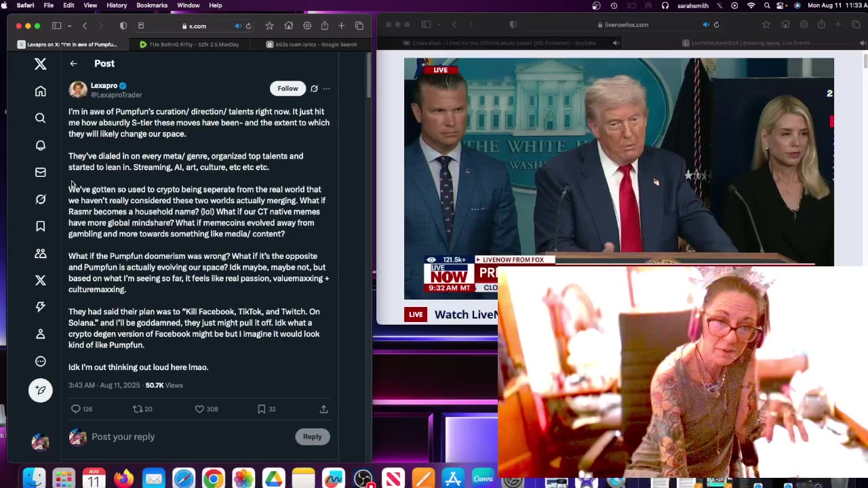
Task: Open Verified Orgs lightning icon in sidebar
Action: [x=41, y=307]
